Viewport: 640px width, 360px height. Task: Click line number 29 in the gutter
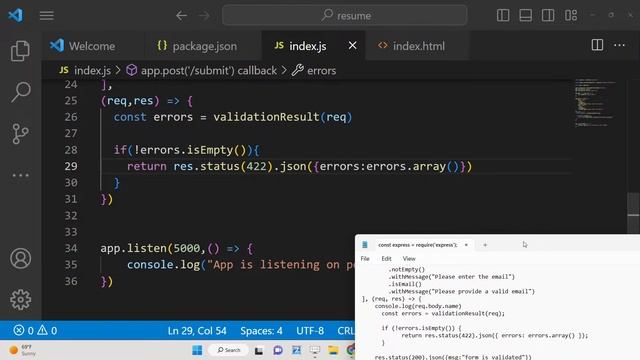(x=71, y=166)
